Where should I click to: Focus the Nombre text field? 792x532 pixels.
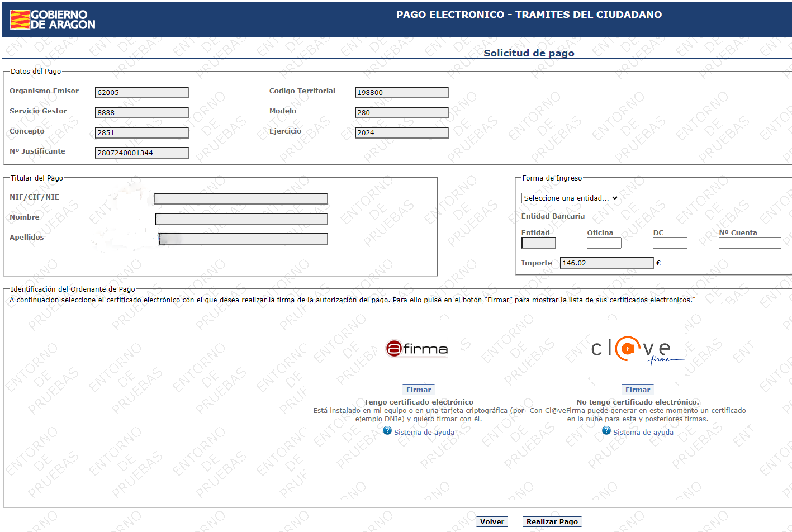point(241,219)
